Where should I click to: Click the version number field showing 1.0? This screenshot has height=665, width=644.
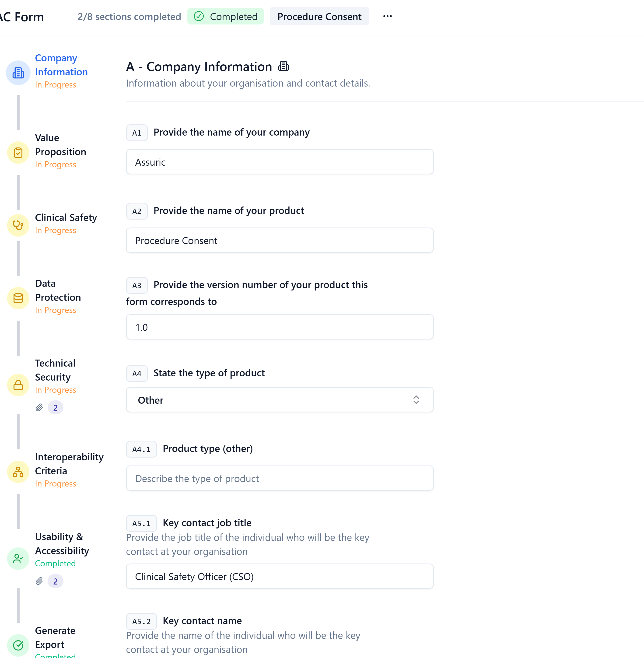click(280, 327)
